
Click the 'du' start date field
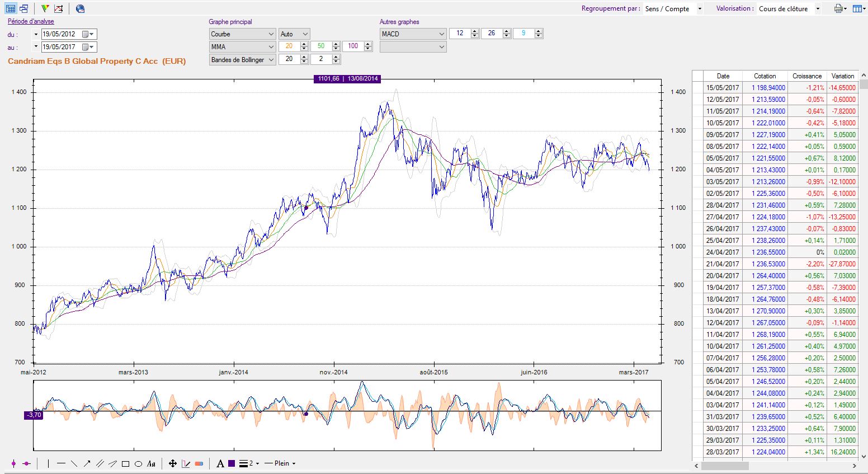(x=62, y=34)
